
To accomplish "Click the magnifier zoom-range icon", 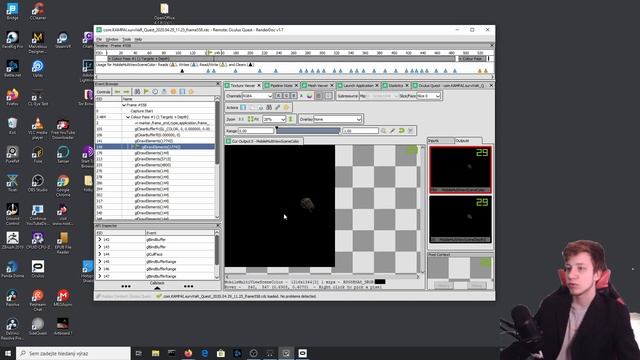I will coord(383,131).
